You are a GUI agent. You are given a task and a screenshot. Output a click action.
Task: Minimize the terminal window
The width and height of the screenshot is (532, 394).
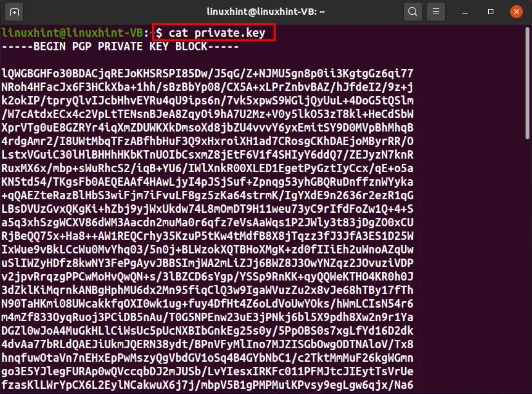(465, 12)
